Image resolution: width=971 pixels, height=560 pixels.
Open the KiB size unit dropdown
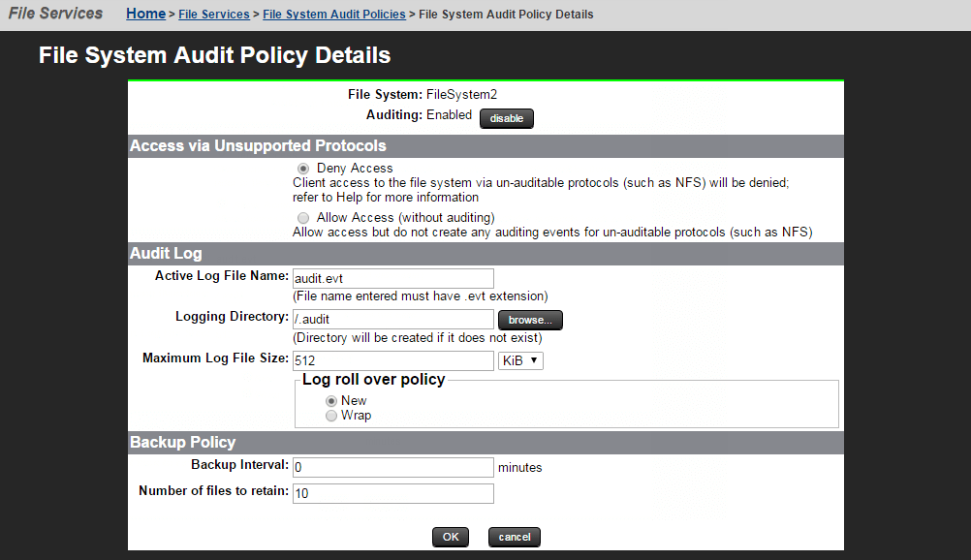(520, 360)
